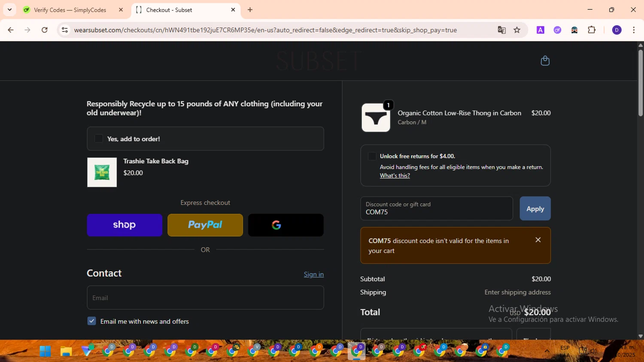Screen dimensions: 644x362
Task: Open the purple 'A' extension
Action: point(541,30)
